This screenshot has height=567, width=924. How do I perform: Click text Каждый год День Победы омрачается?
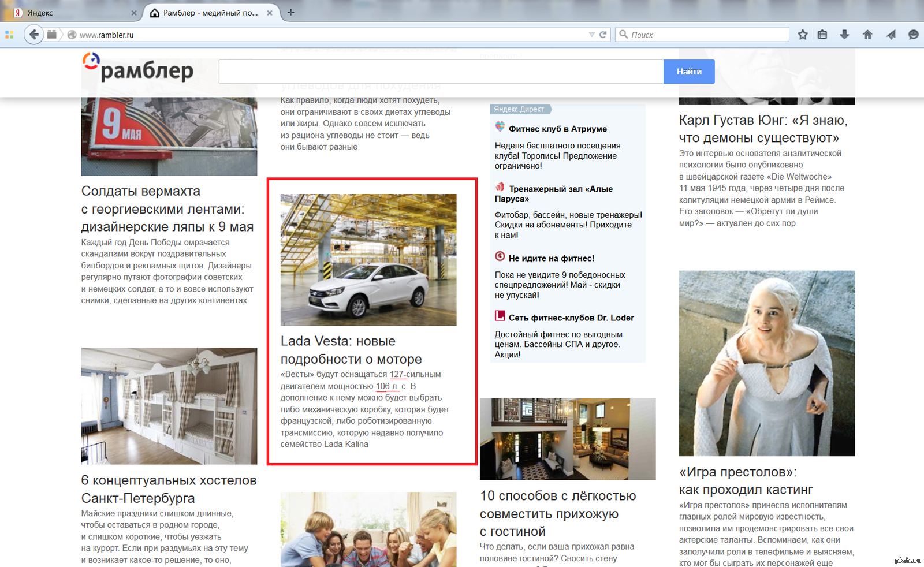point(155,243)
